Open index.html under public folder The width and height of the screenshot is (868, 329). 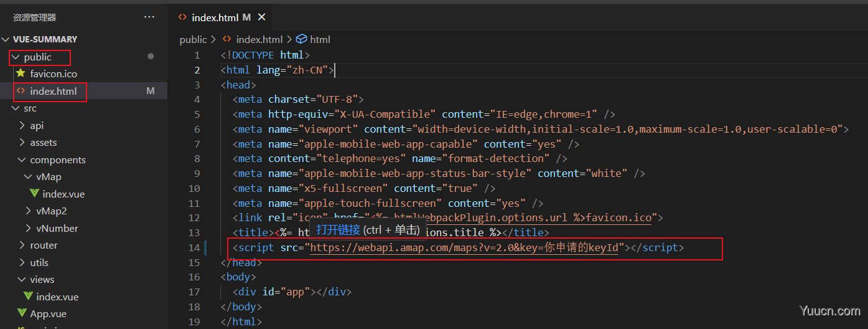coord(54,91)
